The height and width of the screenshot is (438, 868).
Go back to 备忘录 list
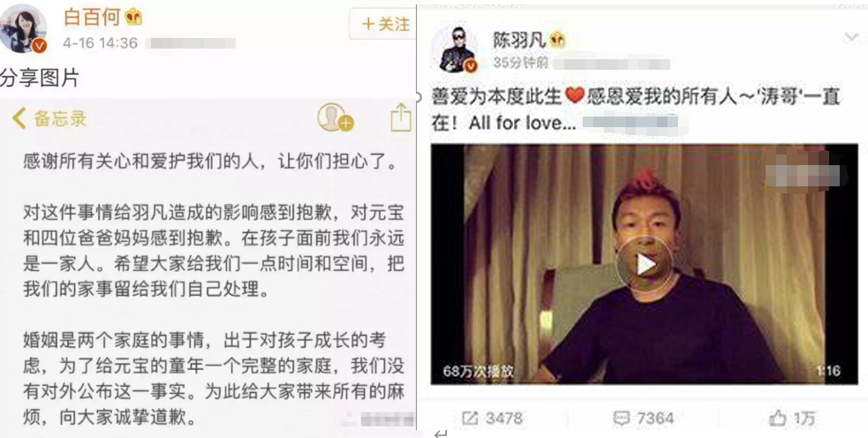[x=49, y=118]
